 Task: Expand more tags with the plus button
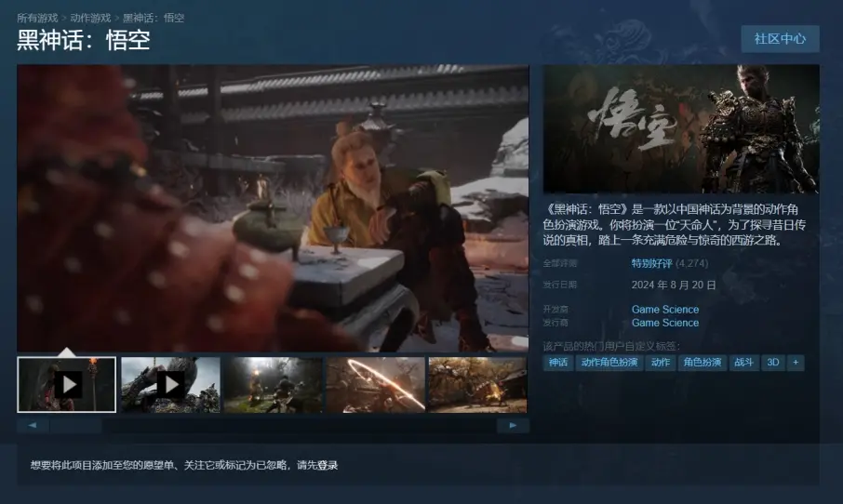[796, 363]
